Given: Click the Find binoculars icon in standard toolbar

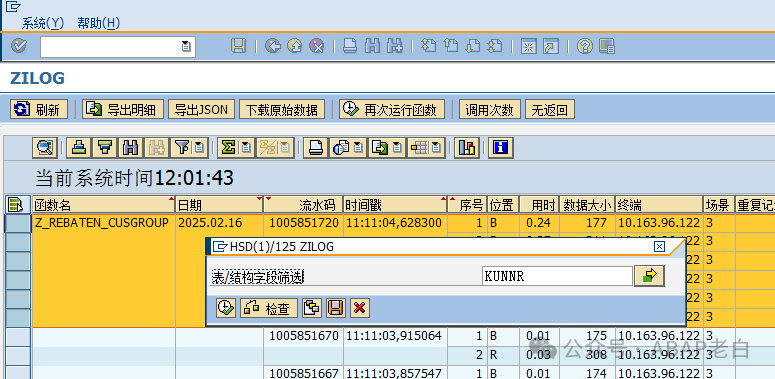Looking at the screenshot, I should point(372,46).
